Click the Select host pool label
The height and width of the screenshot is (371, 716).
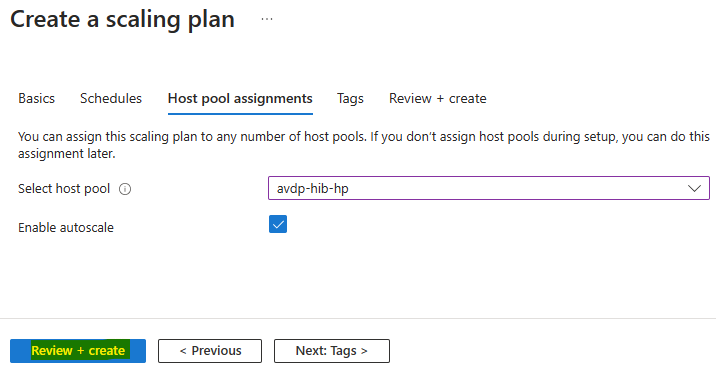[64, 189]
